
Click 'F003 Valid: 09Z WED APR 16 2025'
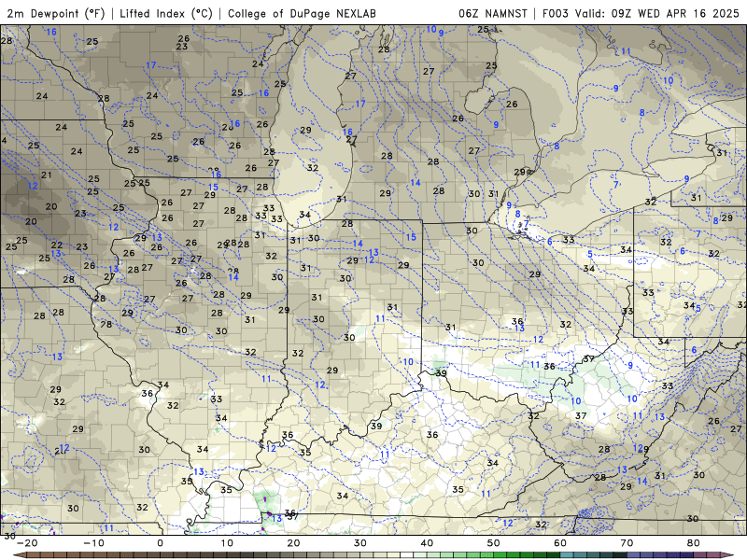[641, 13]
